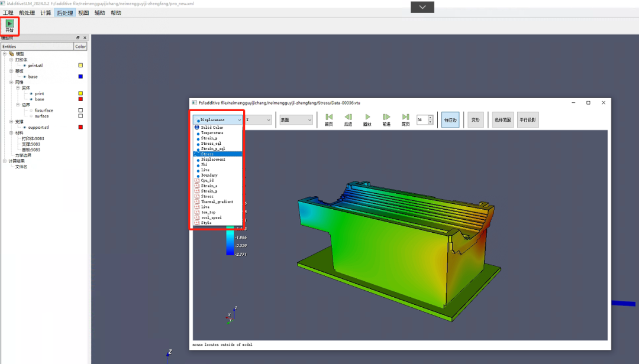Open the 工程 menu

(8, 12)
